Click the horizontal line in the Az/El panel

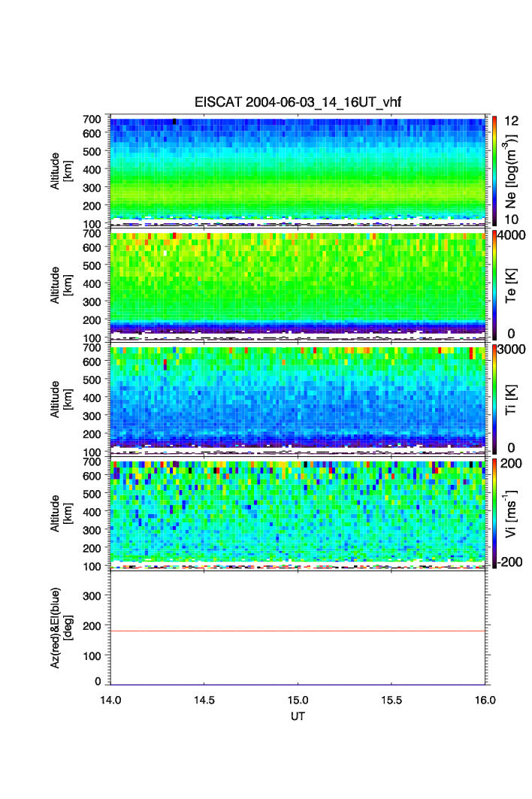point(298,631)
